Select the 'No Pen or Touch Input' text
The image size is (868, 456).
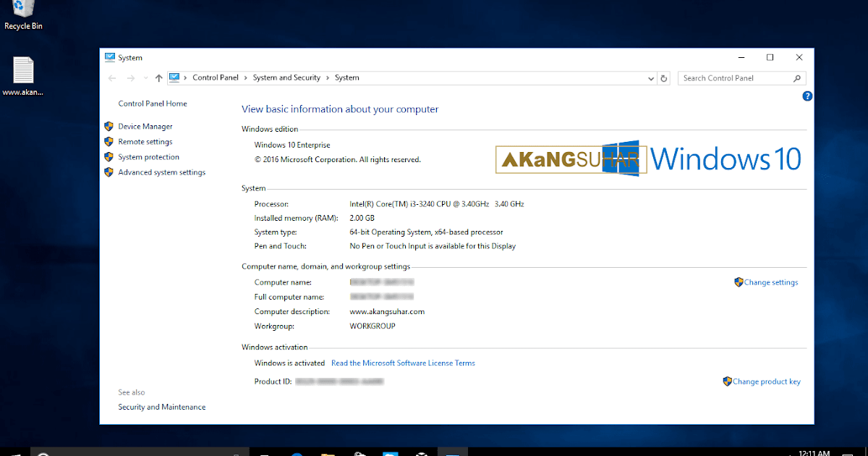tap(433, 246)
